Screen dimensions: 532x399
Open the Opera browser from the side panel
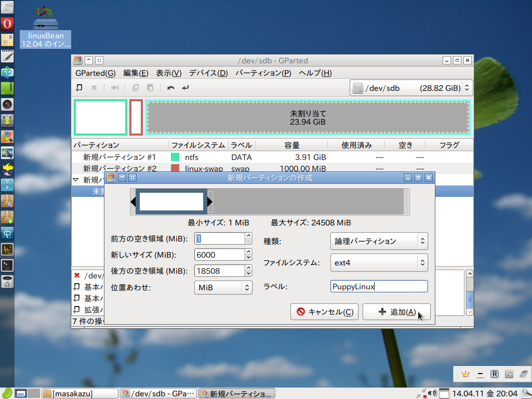[x=7, y=24]
